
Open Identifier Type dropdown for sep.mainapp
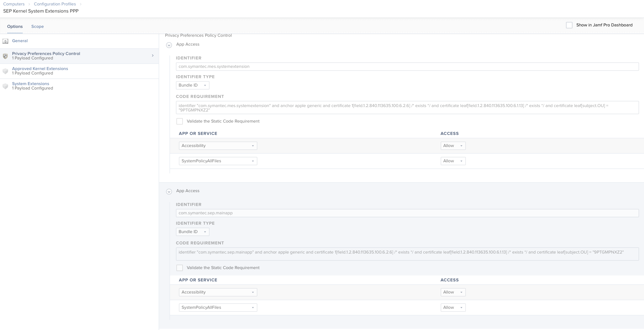click(x=192, y=232)
